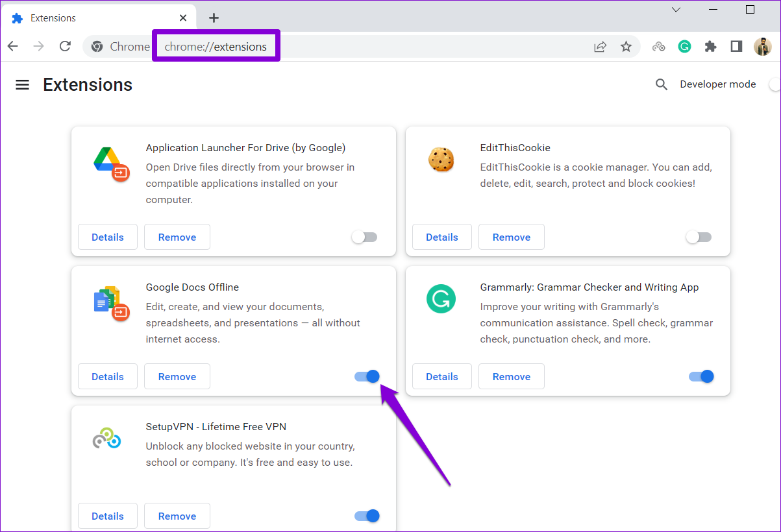Click the EditThisCookie cookie icon
781x532 pixels.
click(x=441, y=160)
